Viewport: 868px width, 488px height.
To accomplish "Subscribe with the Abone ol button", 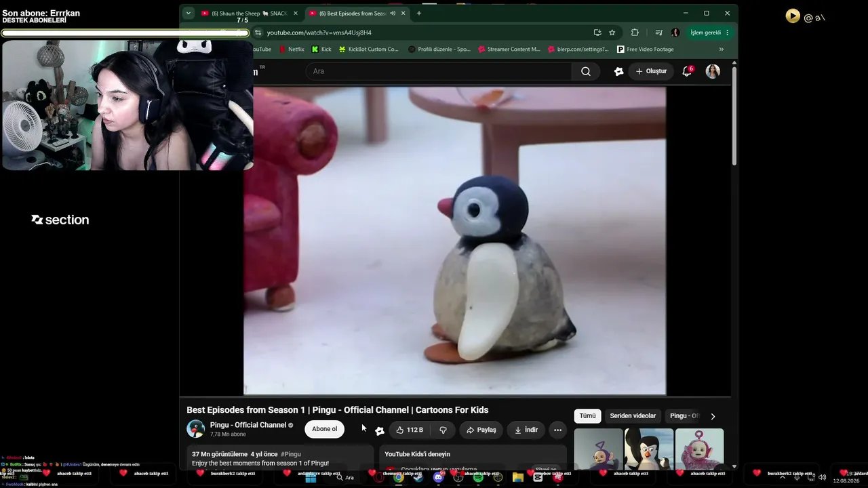I will tap(324, 429).
